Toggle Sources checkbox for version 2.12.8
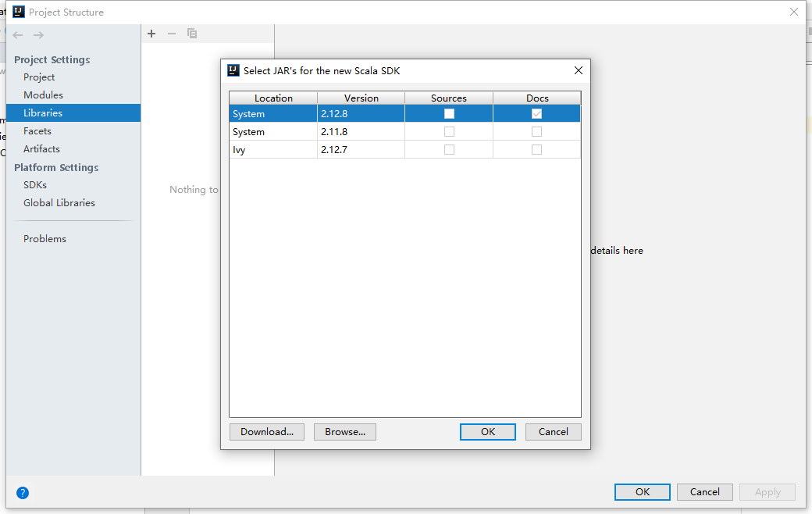Viewport: 812px width, 514px height. coord(449,113)
